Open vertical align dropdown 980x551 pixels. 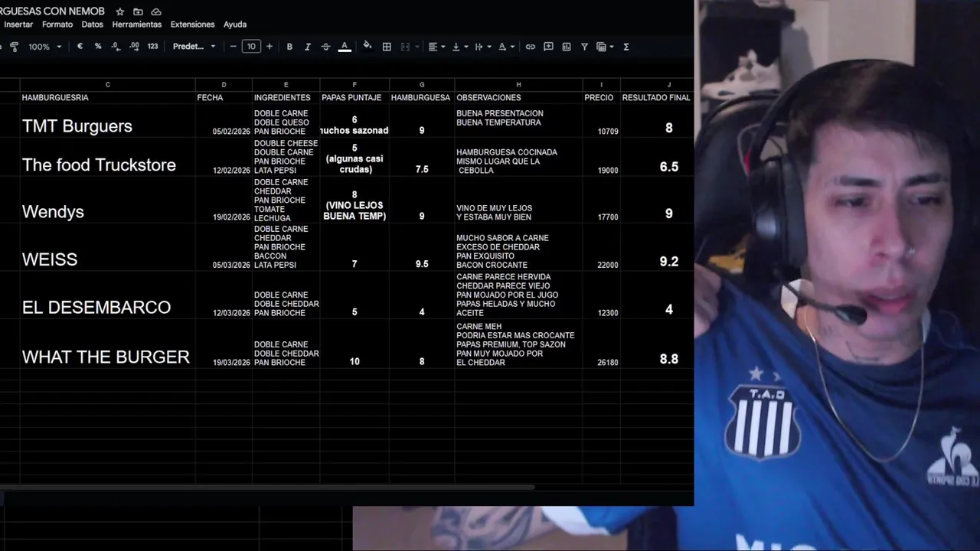(x=459, y=47)
